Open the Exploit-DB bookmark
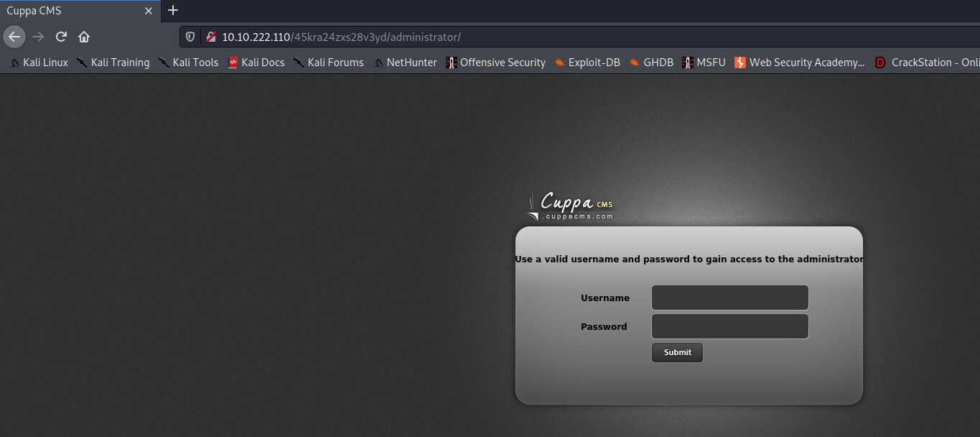The image size is (980, 437). (x=587, y=63)
